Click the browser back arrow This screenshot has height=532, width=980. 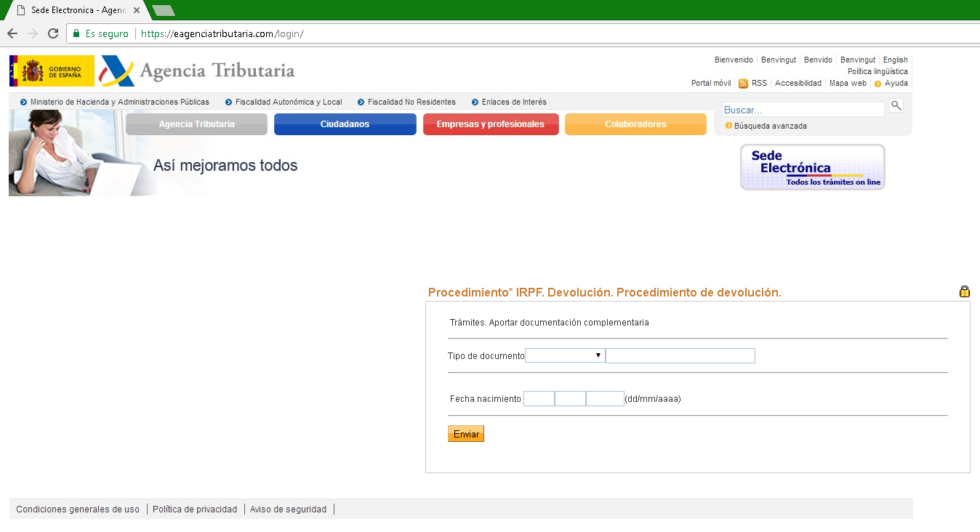(12, 33)
